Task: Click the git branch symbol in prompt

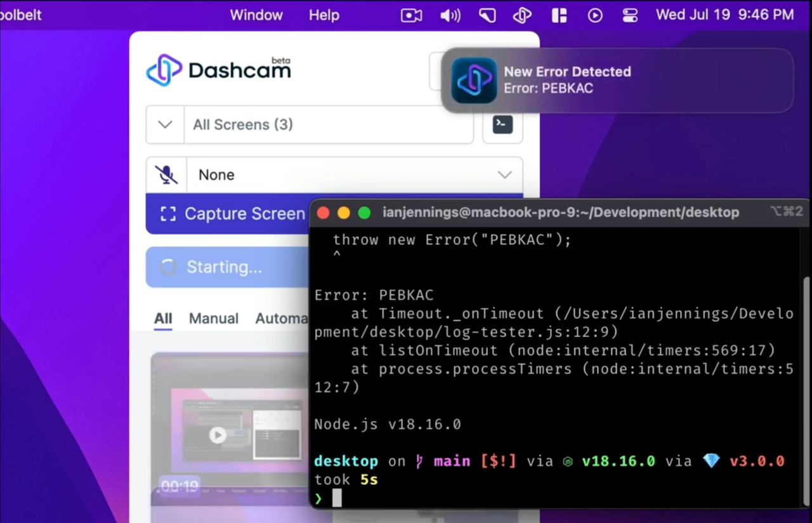Action: tap(419, 461)
